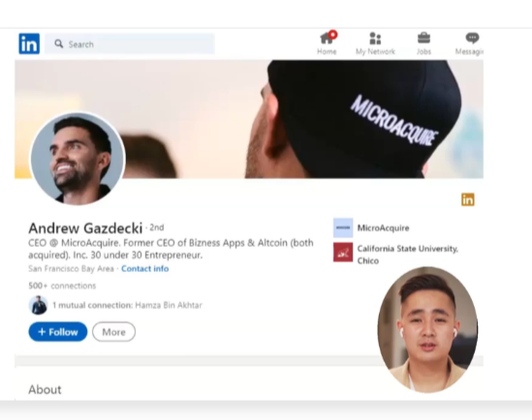Open the Messaging tab
Screen dimensions: 532x420
(469, 44)
